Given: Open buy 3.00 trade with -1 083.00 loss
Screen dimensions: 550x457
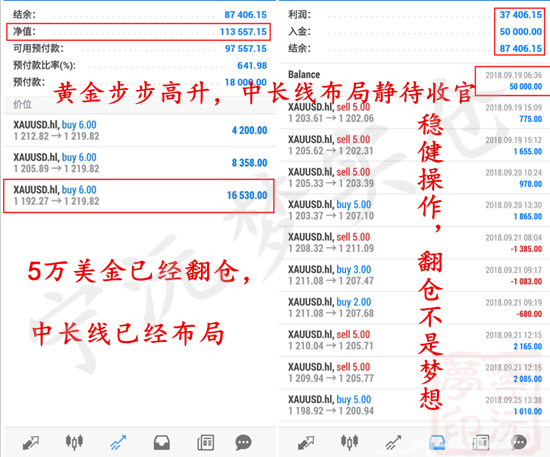Looking at the screenshot, I should (414, 275).
